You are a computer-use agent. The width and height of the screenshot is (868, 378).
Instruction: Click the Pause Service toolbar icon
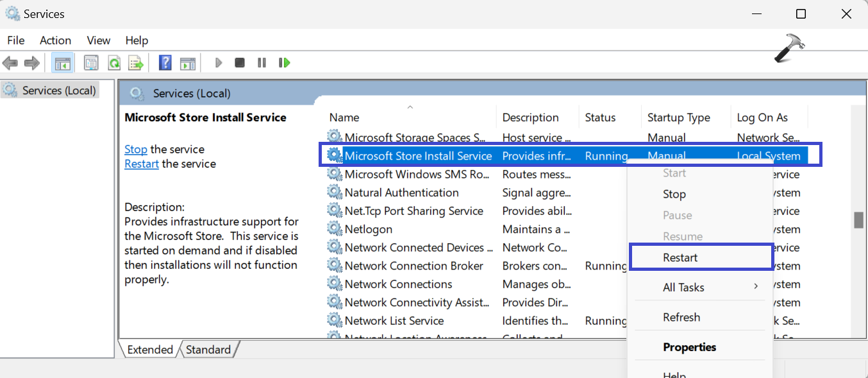[262, 63]
